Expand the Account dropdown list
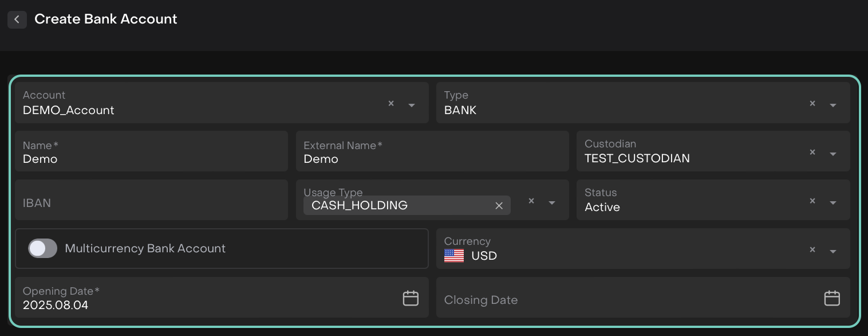Viewport: 868px width, 336px height. point(412,105)
